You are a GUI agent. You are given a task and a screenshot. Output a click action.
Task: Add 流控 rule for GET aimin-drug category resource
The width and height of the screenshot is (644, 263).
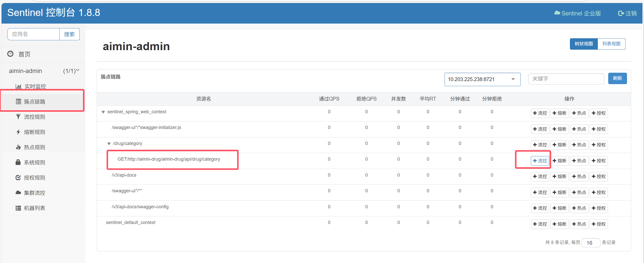click(x=540, y=161)
